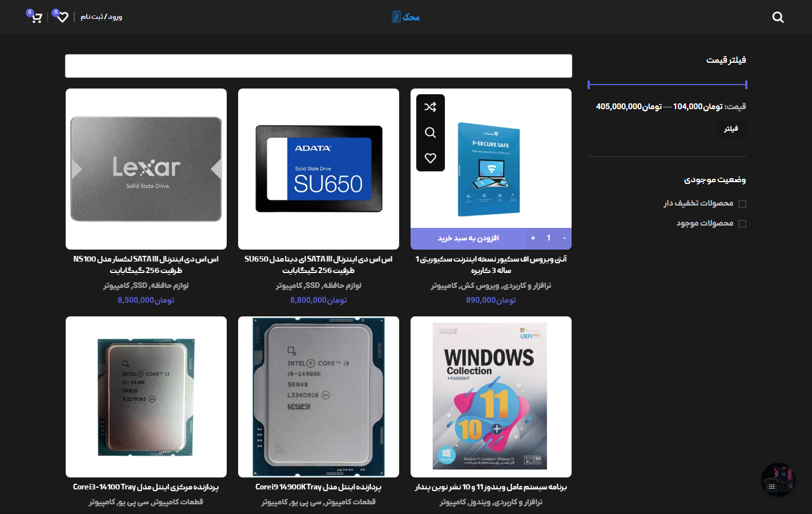812x514 pixels.
Task: Decrease F-Secure quantity with minus button
Action: click(x=564, y=238)
